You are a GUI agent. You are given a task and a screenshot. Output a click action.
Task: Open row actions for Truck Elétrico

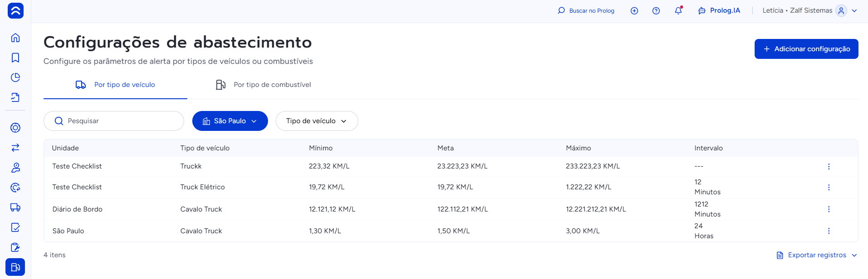pyautogui.click(x=829, y=188)
